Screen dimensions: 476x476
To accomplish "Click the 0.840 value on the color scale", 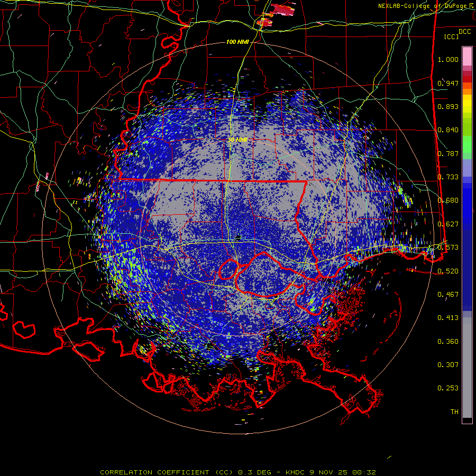I will [448, 130].
